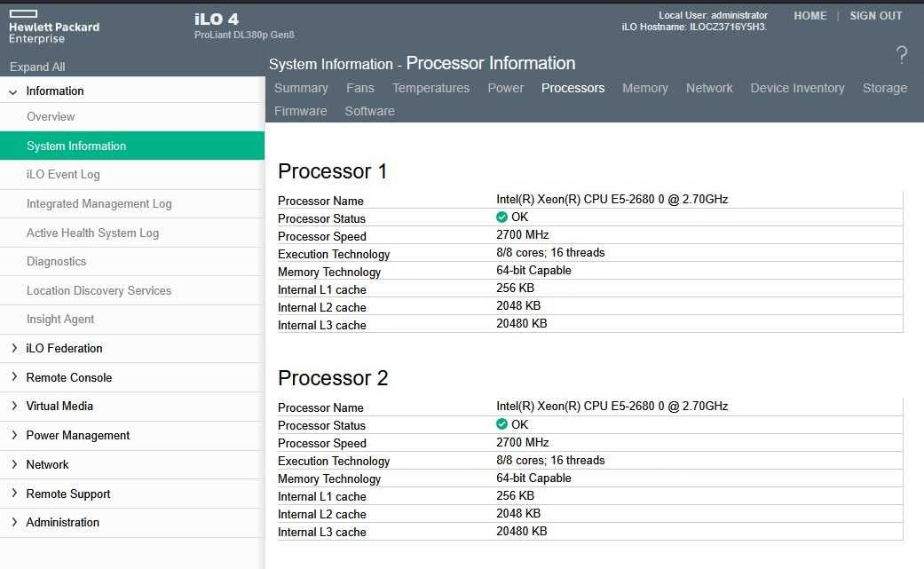
Task: Switch to the Software tab
Action: pos(369,111)
